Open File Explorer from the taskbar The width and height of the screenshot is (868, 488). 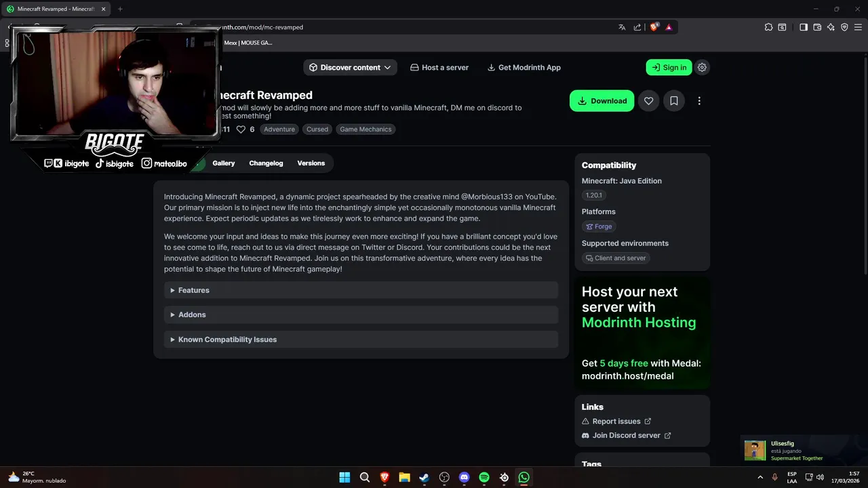pyautogui.click(x=404, y=477)
